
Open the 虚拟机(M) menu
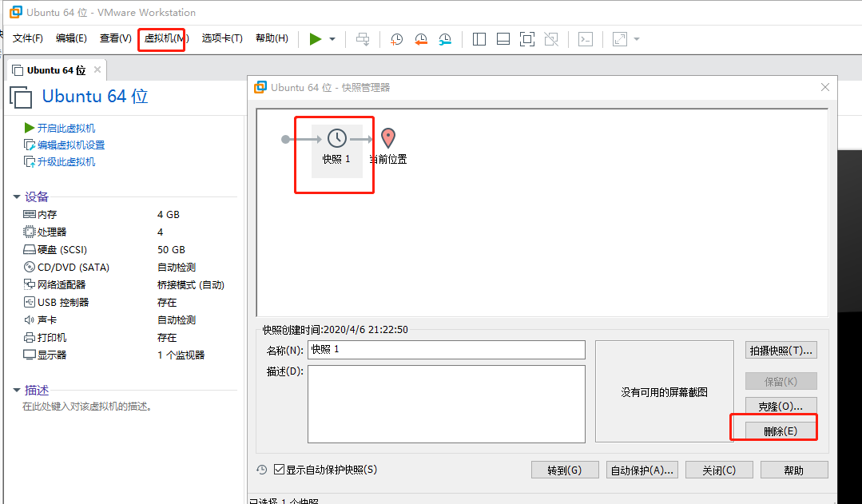[166, 38]
